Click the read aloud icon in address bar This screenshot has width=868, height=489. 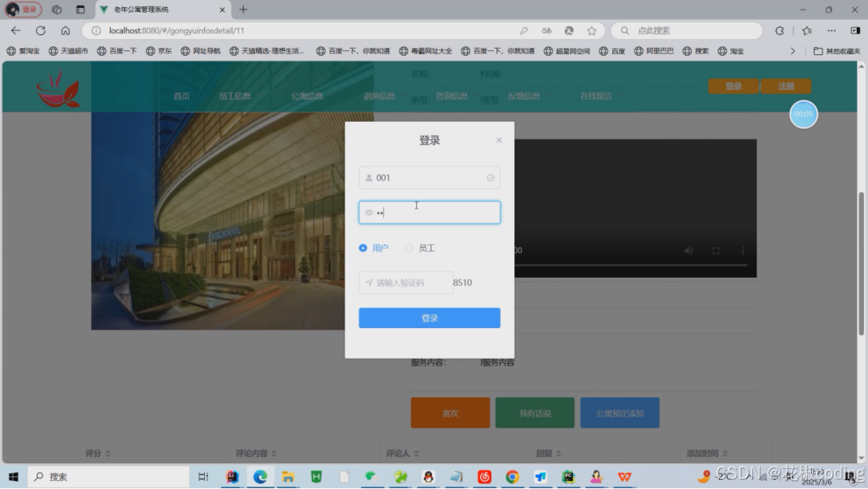click(x=546, y=31)
